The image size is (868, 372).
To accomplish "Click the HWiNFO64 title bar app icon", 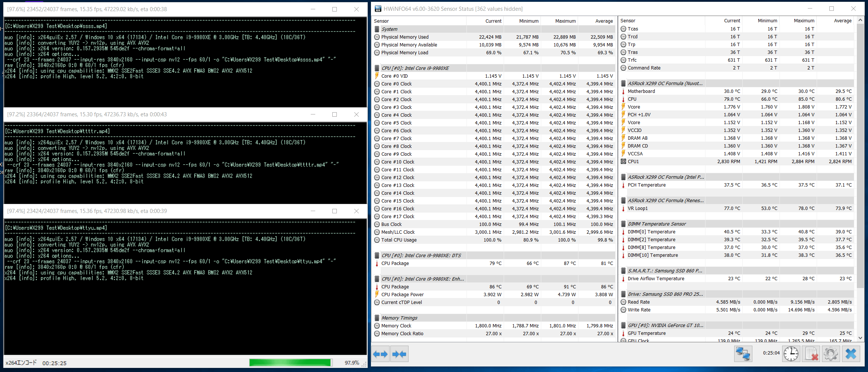I will coord(378,9).
